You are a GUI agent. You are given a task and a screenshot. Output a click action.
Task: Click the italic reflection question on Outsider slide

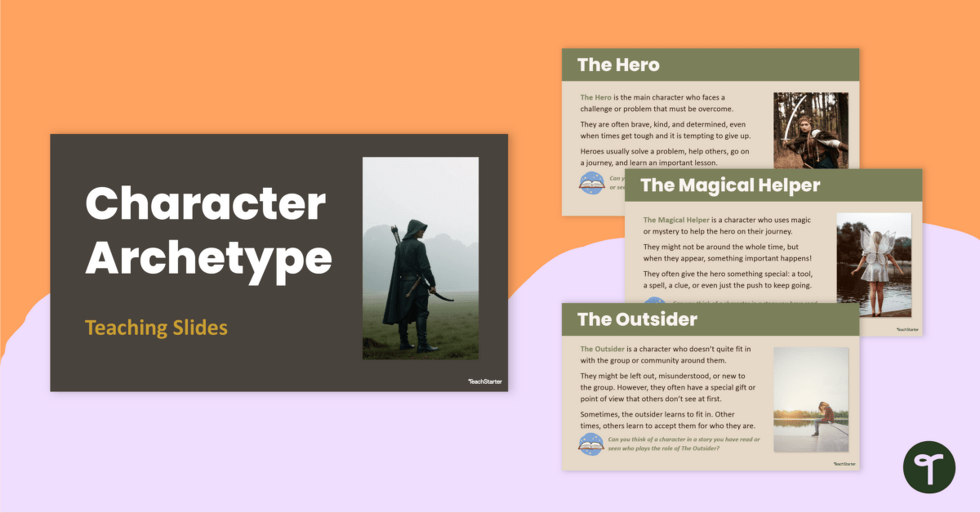tap(686, 444)
